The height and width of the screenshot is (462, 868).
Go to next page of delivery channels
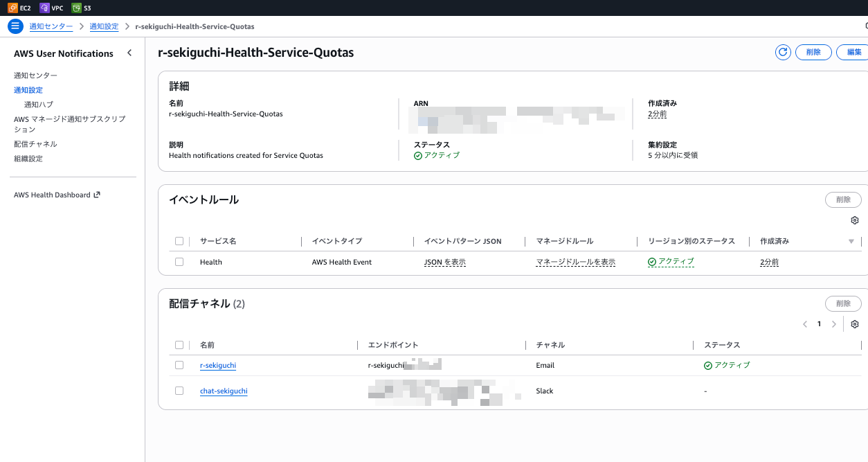coord(834,324)
